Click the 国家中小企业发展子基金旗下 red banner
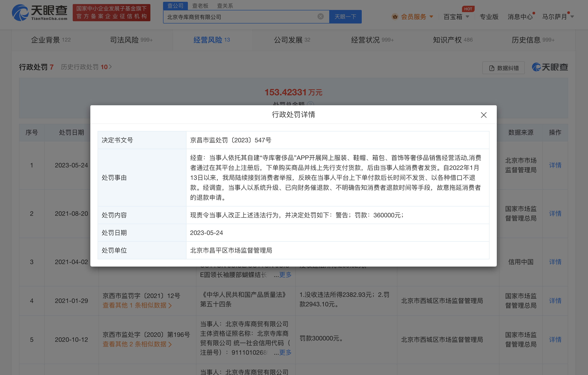This screenshot has height=375, width=588. [x=111, y=12]
